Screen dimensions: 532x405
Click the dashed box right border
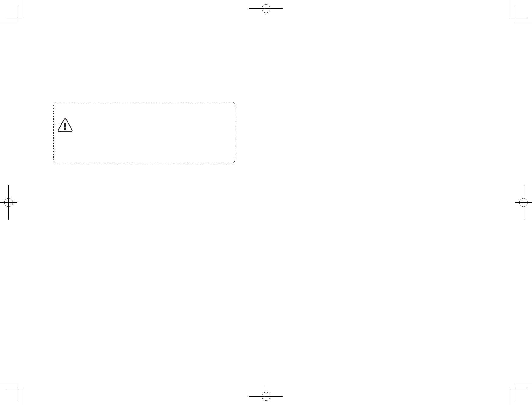(235, 133)
